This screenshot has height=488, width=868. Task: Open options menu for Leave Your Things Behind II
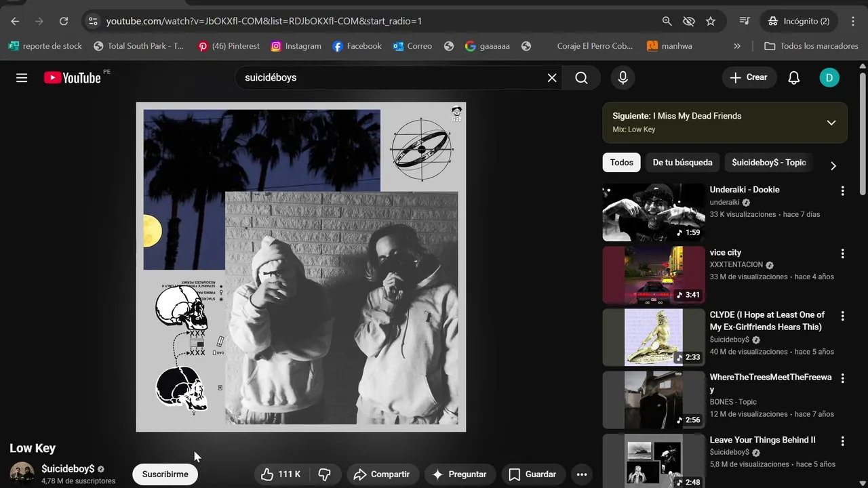click(843, 441)
